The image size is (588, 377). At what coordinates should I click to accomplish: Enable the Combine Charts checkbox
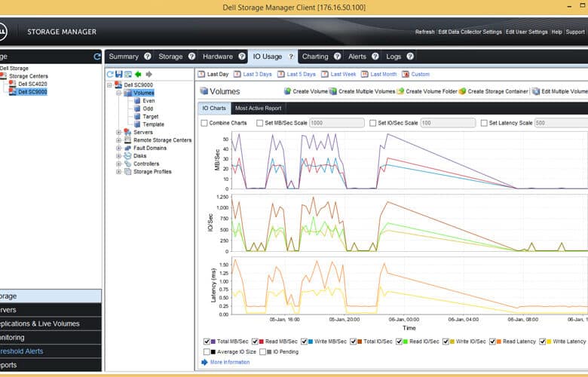[204, 123]
